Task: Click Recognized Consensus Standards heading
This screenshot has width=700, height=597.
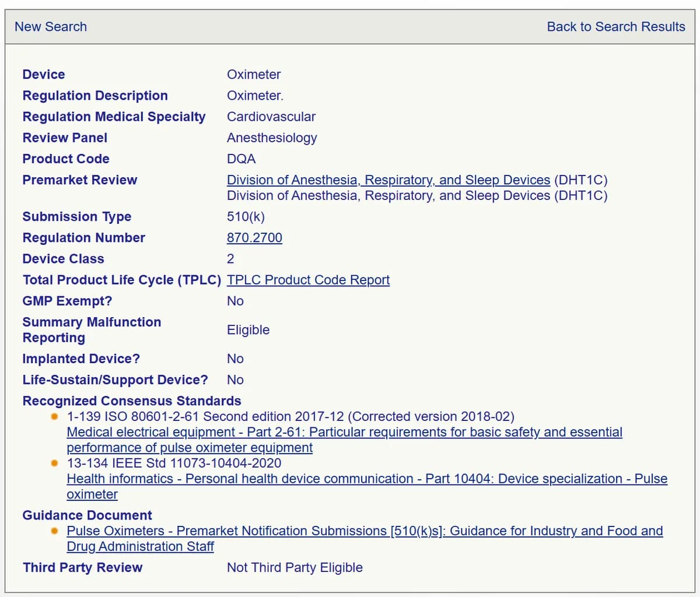Action: click(132, 401)
